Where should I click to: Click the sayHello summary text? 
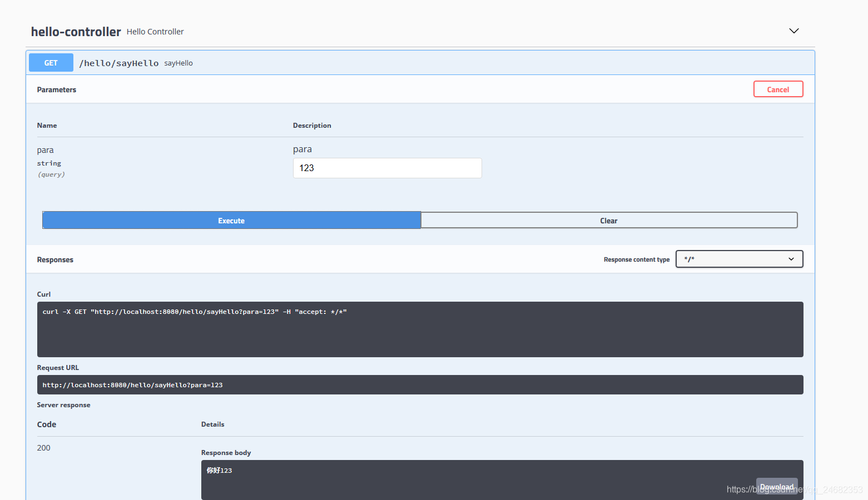click(x=178, y=63)
